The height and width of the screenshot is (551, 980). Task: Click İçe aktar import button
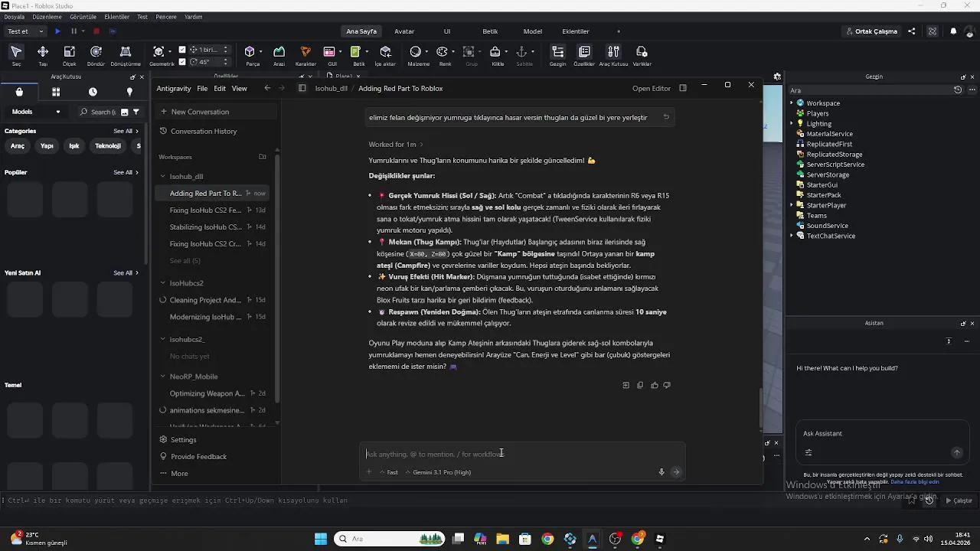tap(385, 55)
